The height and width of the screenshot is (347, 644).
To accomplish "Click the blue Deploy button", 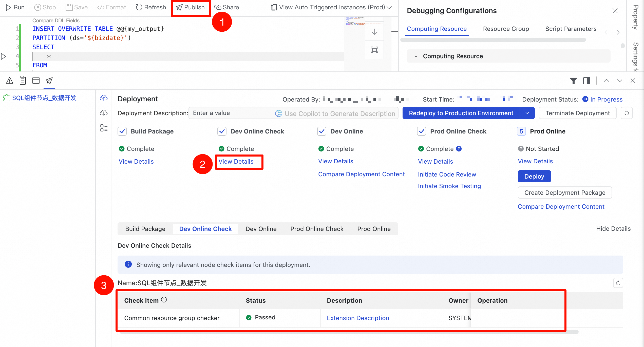I will (534, 176).
